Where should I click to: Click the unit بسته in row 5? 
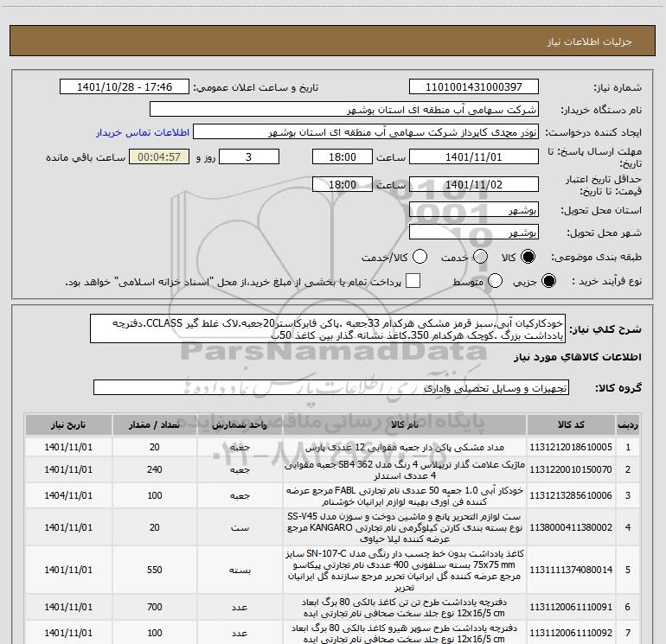[x=240, y=571]
